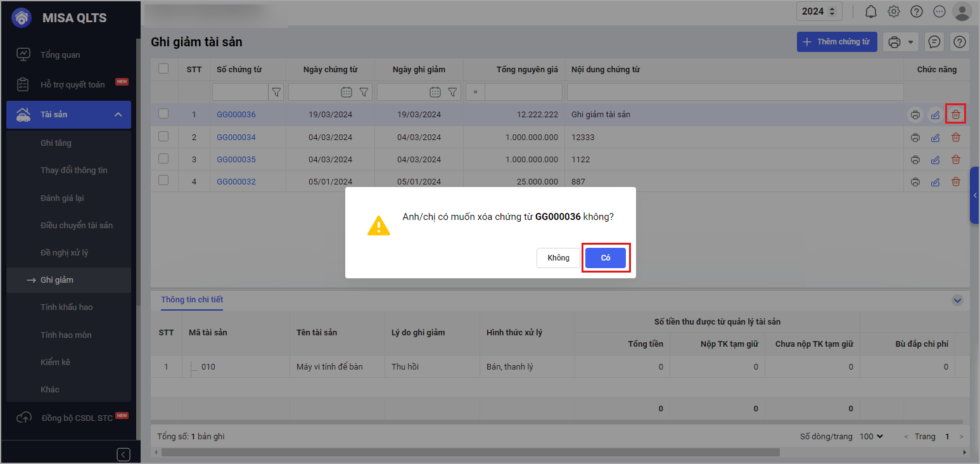Collapse the left sidebar menu
The image size is (980, 464).
124,454
